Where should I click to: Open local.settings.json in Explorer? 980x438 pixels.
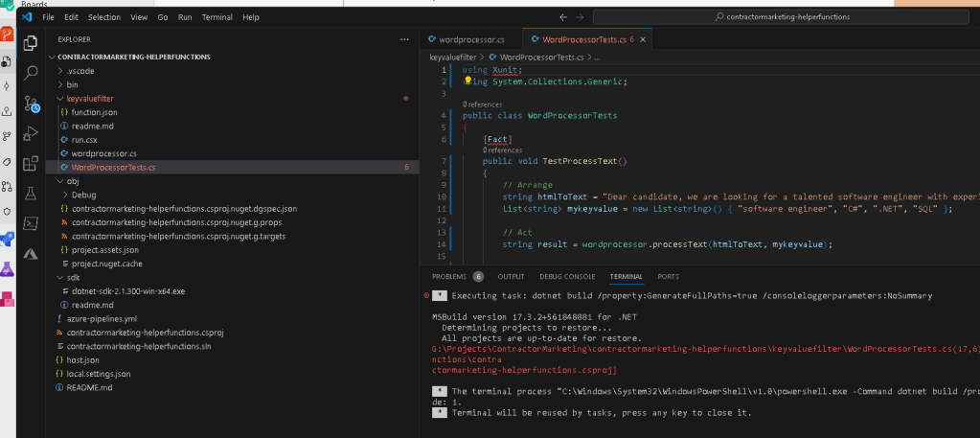(98, 374)
